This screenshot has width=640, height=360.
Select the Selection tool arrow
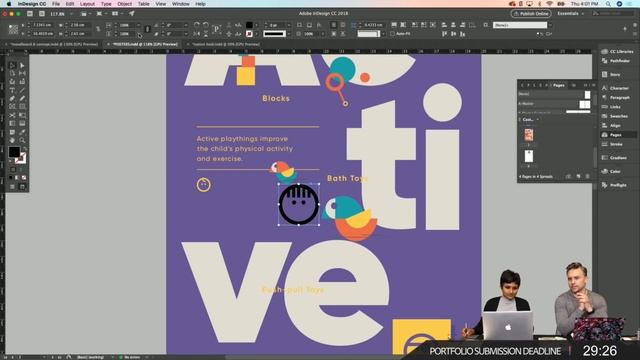(12, 65)
